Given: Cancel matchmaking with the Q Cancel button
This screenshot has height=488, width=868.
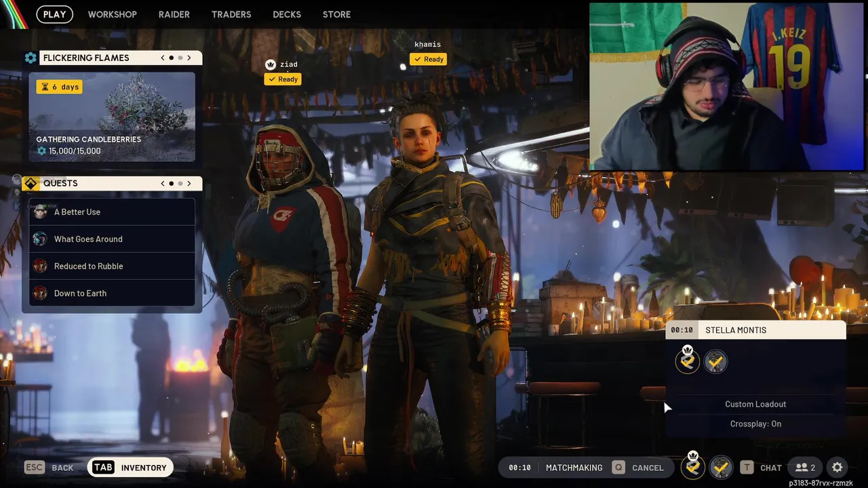Looking at the screenshot, I should coord(638,468).
